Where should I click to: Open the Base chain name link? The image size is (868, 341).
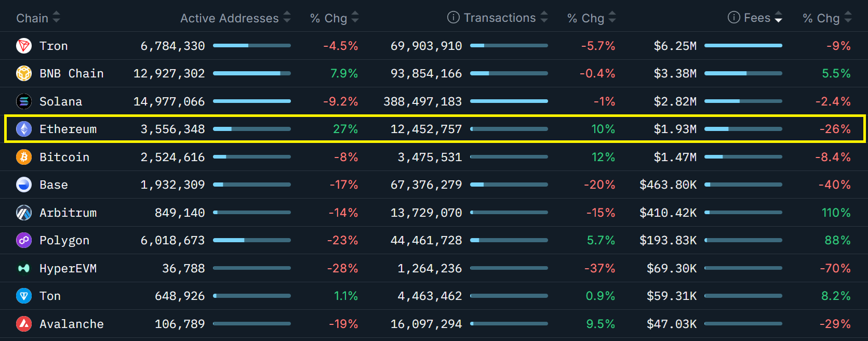(54, 185)
